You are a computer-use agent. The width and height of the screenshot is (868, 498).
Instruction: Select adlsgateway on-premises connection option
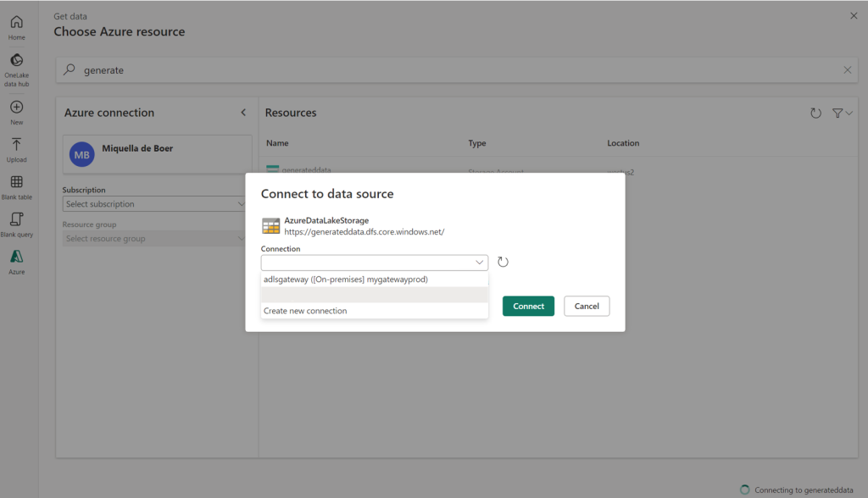point(375,279)
